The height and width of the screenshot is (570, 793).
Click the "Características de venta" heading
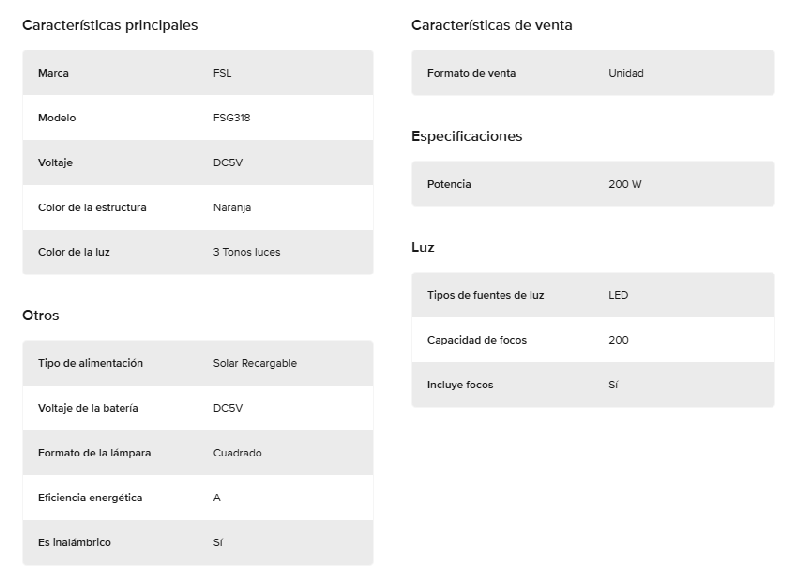pos(491,25)
